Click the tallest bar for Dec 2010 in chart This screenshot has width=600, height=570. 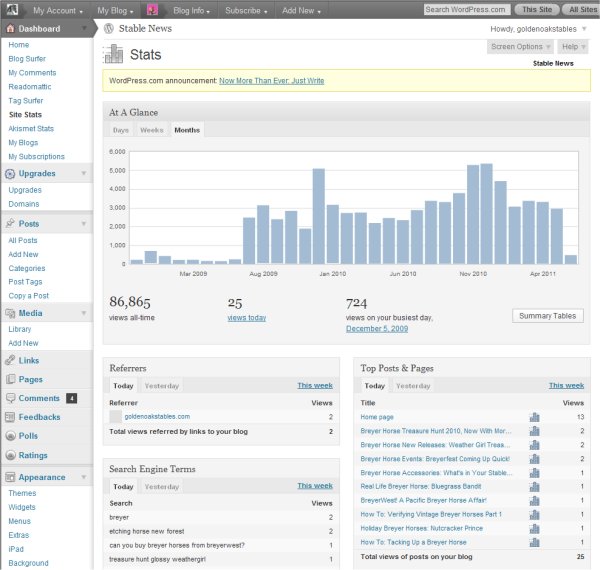pos(486,214)
